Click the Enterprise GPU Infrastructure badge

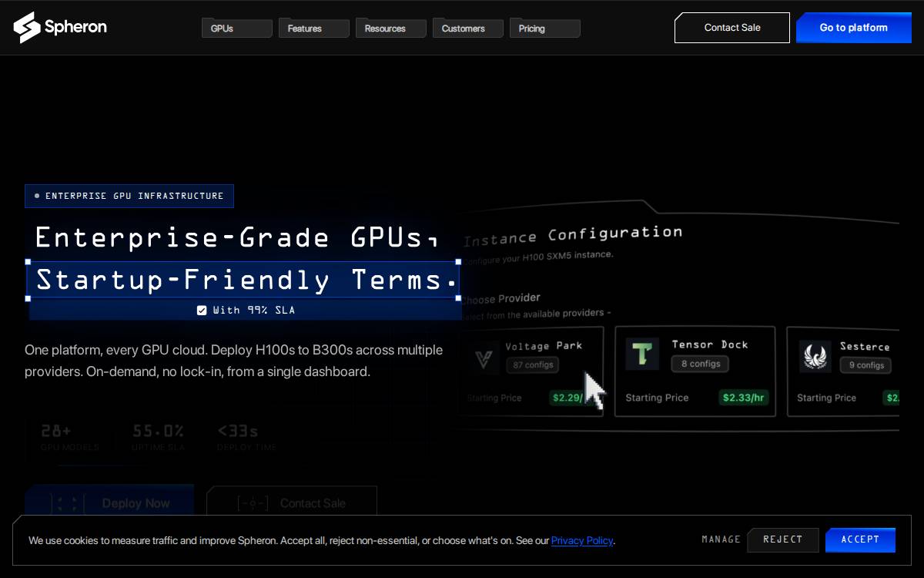129,196
